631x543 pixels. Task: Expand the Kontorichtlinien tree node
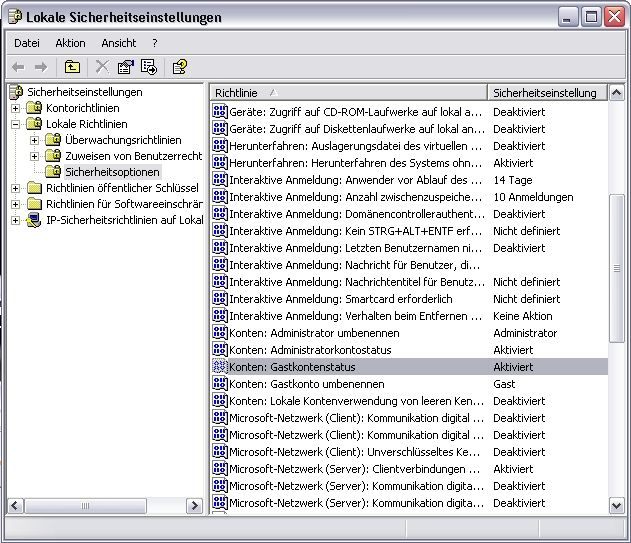pos(15,108)
